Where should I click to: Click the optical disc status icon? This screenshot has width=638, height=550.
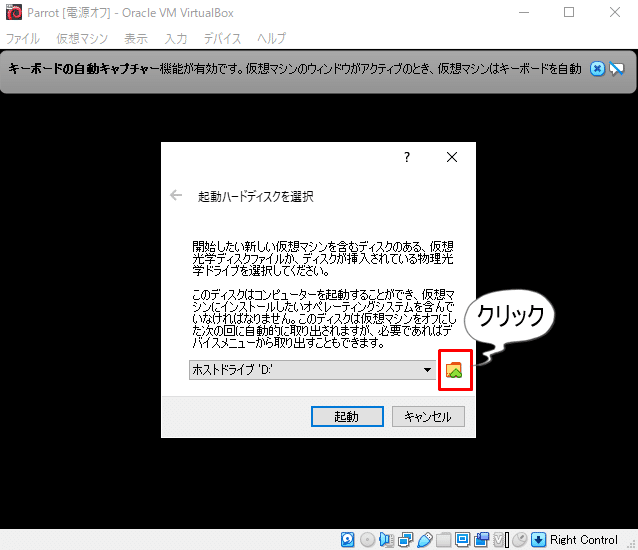tap(367, 540)
